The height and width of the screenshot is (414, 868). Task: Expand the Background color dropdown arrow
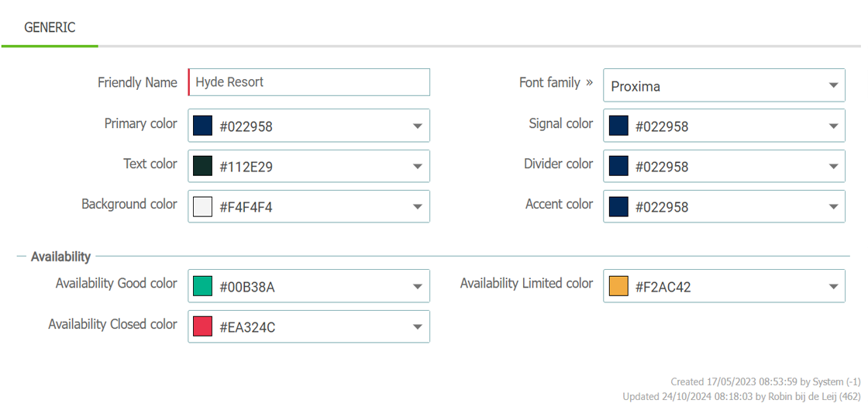pyautogui.click(x=418, y=207)
